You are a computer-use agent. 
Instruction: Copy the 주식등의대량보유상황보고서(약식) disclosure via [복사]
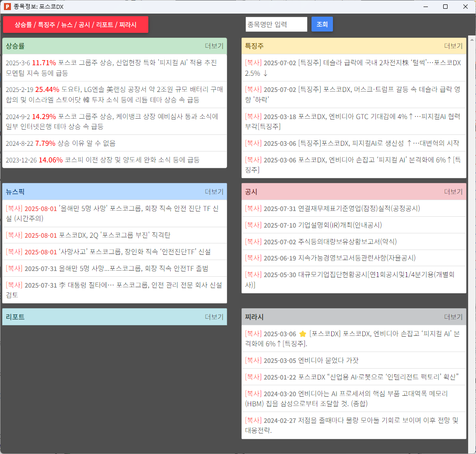coord(253,242)
